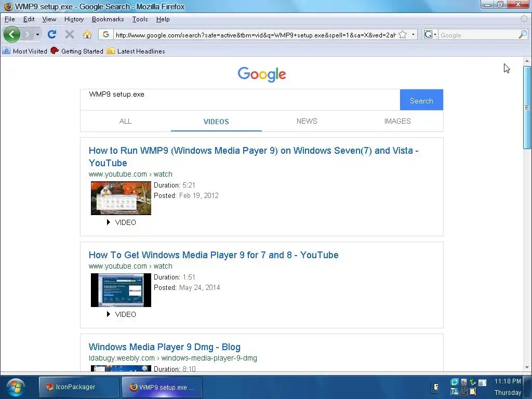Maximize the Firefox window
Screen dimensions: 532x399
[500, 4]
